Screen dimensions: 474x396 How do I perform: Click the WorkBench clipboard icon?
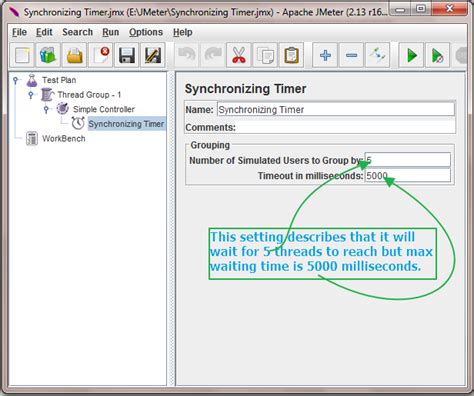32,138
